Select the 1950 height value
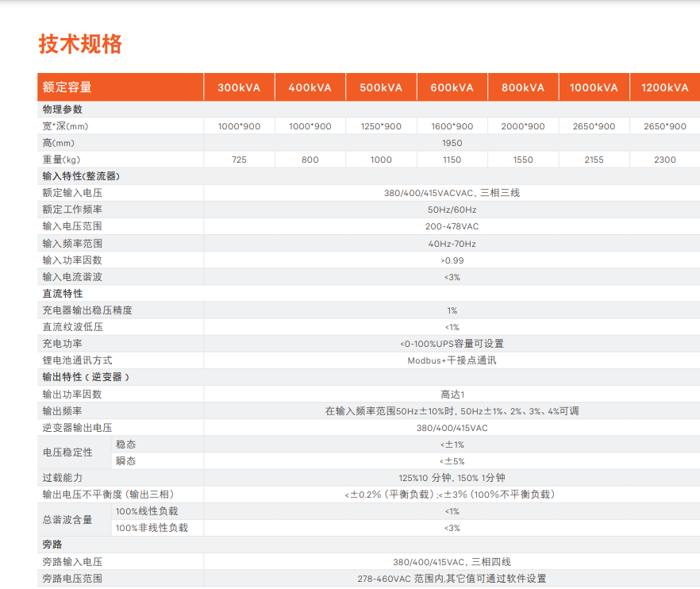700x589 pixels. 452,143
